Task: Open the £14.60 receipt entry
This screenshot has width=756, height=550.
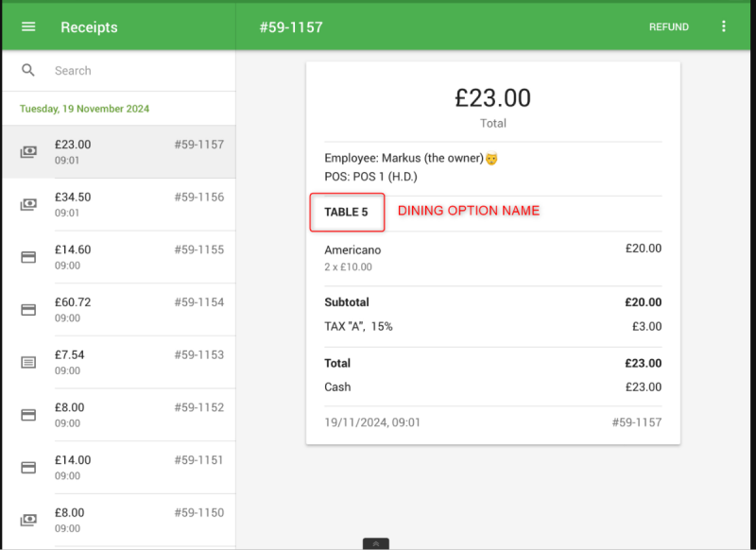Action: pyautogui.click(x=132, y=257)
